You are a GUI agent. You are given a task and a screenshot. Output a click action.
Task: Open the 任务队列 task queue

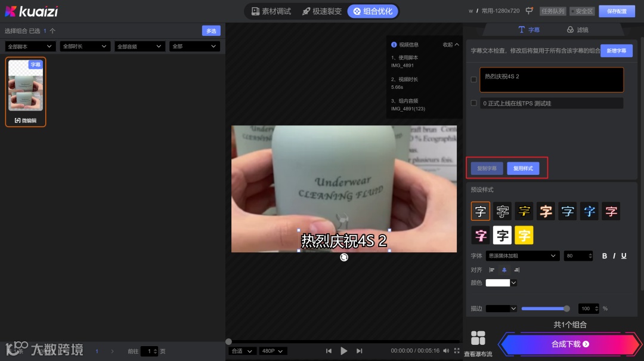[553, 11]
